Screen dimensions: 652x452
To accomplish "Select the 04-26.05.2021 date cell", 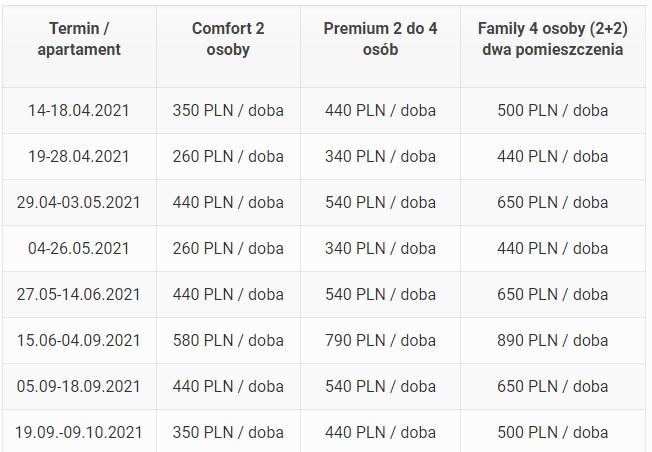I will click(x=79, y=248).
